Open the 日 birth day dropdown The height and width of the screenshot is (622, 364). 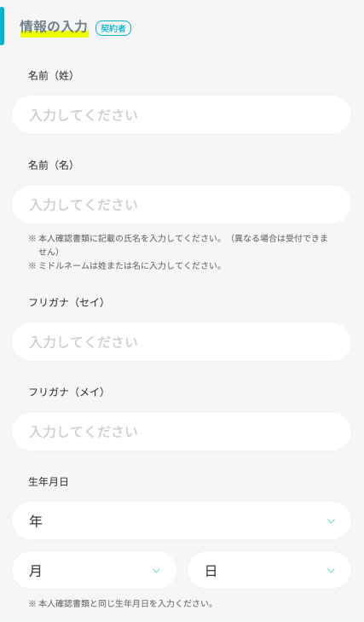tap(269, 570)
